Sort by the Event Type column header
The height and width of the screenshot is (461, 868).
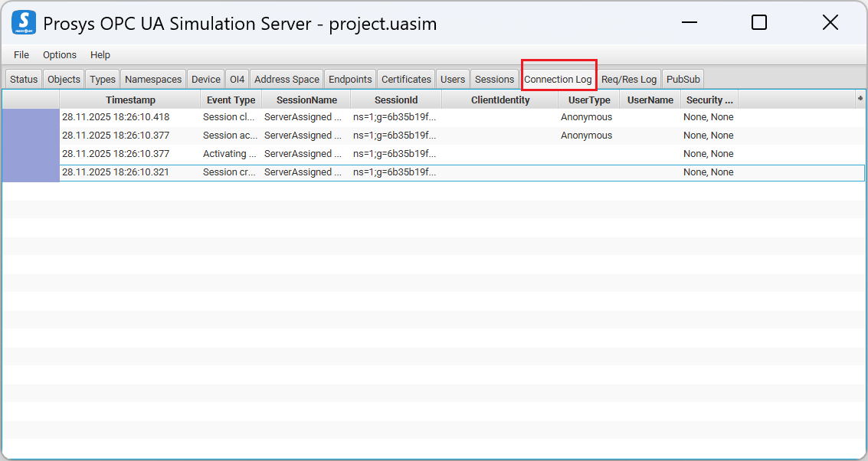point(231,100)
